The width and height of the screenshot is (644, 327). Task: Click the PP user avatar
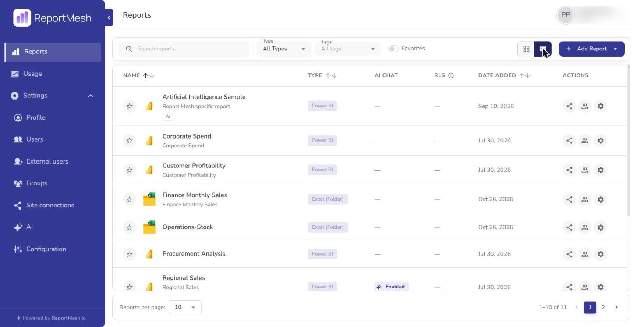pyautogui.click(x=566, y=15)
